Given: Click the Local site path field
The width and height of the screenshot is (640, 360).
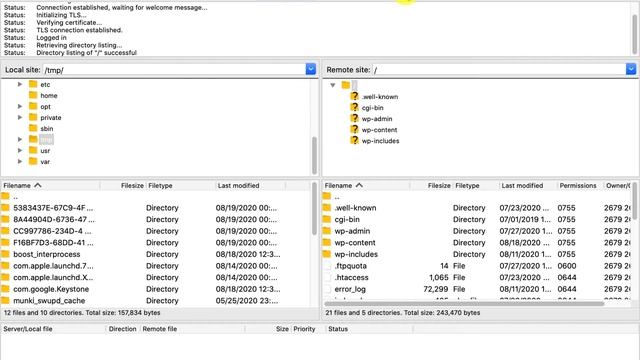Looking at the screenshot, I should click(174, 70).
